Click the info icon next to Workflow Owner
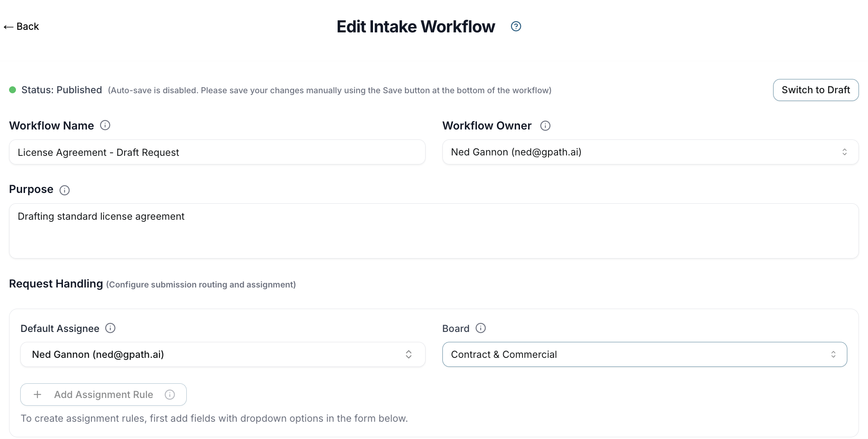Image resolution: width=868 pixels, height=439 pixels. click(545, 126)
